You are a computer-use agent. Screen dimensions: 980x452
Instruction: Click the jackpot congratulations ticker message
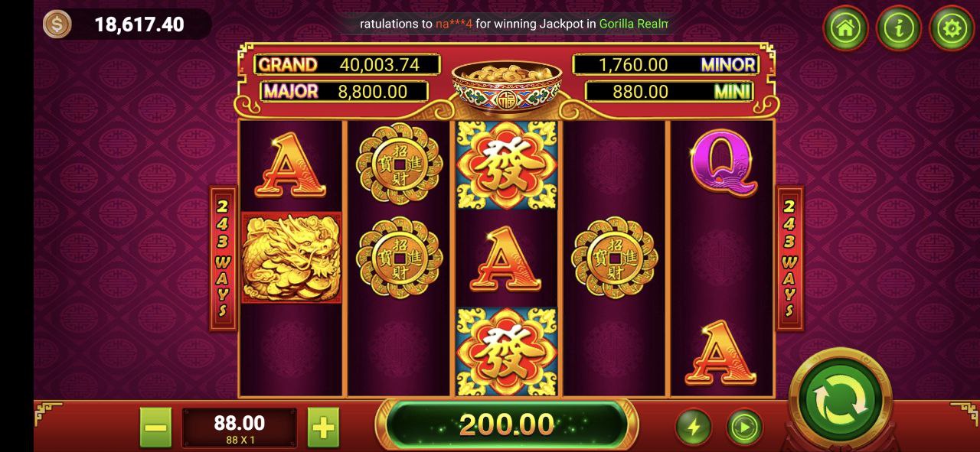point(514,24)
